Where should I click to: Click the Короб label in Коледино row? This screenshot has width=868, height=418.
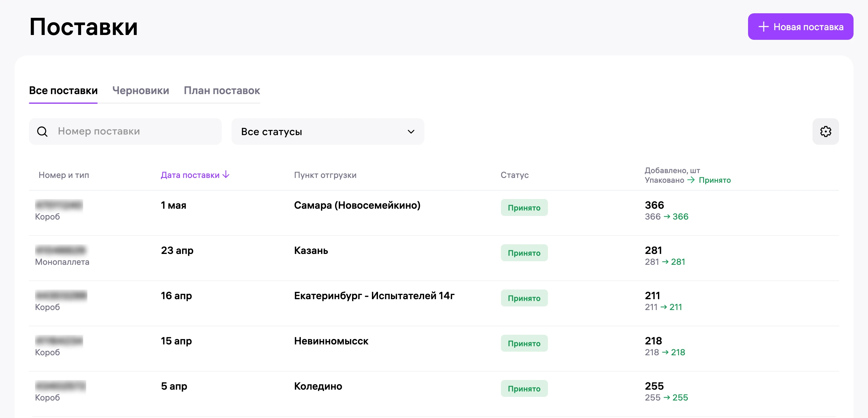click(x=48, y=397)
